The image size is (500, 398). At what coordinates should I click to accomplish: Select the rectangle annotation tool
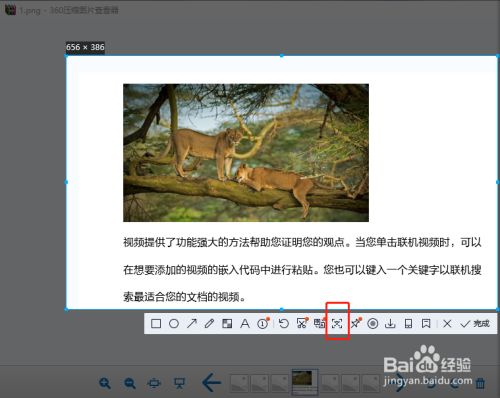point(156,324)
